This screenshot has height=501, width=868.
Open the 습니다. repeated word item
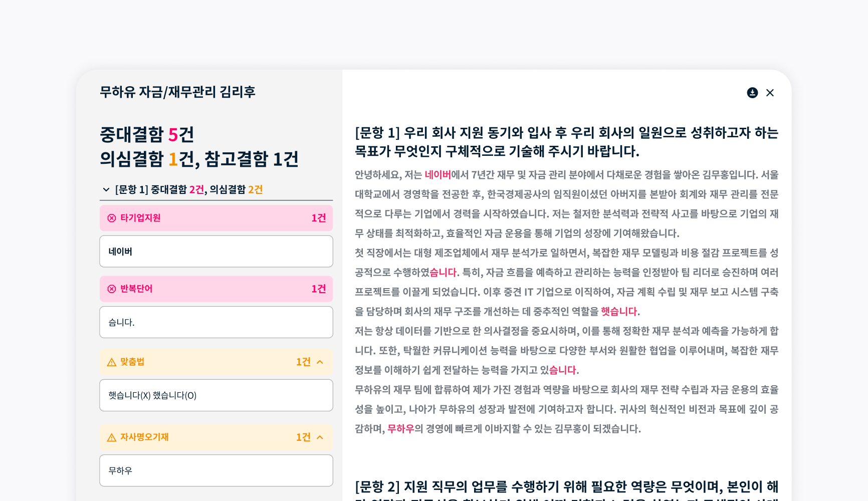215,322
